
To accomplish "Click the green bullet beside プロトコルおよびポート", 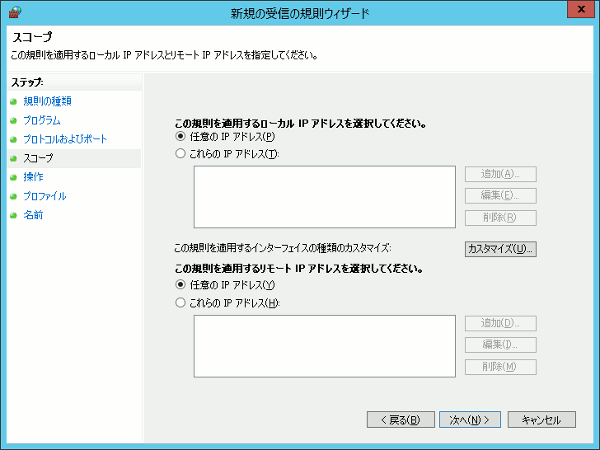I will click(x=14, y=139).
